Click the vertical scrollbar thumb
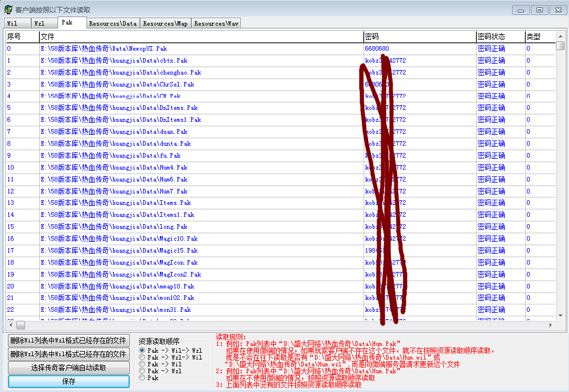Viewport: 569px width, 392px height. 560,46
